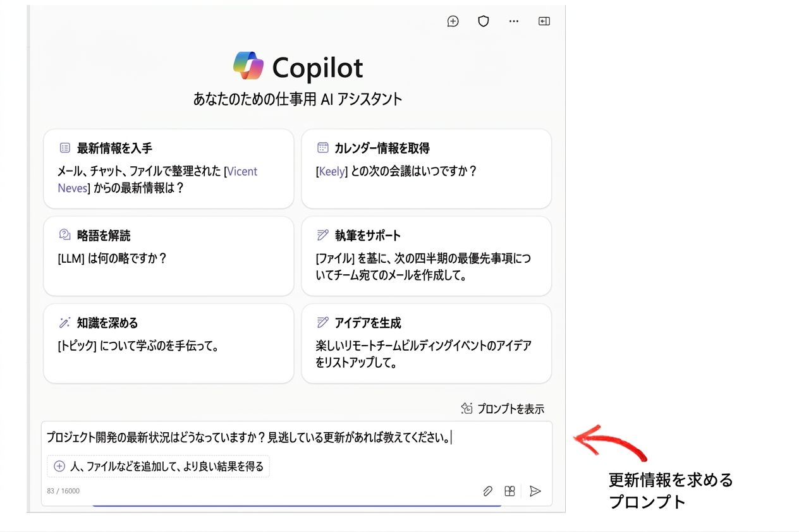Click the text との次の会議はいつですか？

[413, 171]
